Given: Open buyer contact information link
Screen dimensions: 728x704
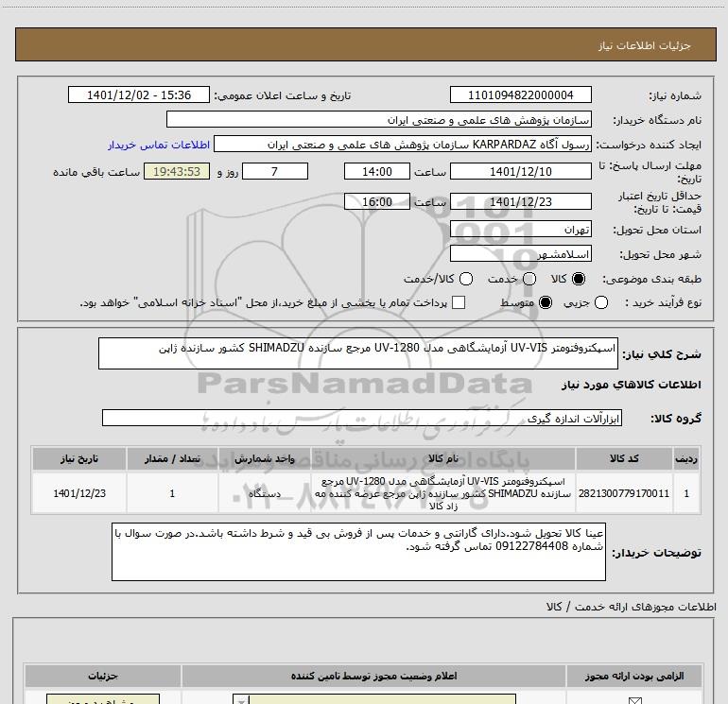Looking at the screenshot, I should pos(159,145).
